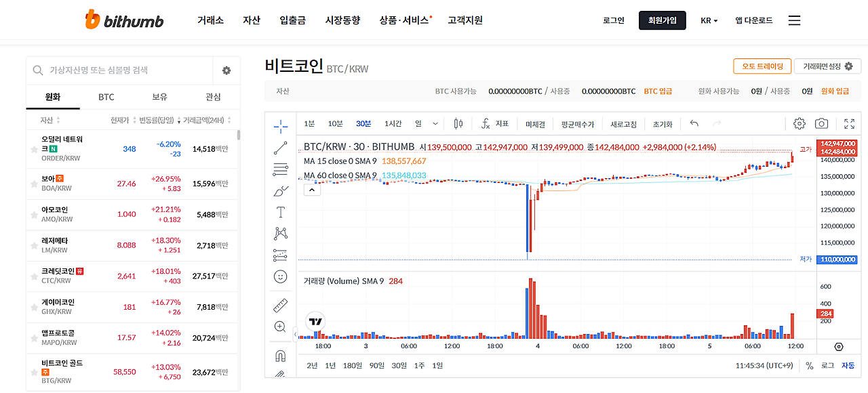The width and height of the screenshot is (868, 393).
Task: Click the 회원가입 sign-up button
Action: pos(662,20)
